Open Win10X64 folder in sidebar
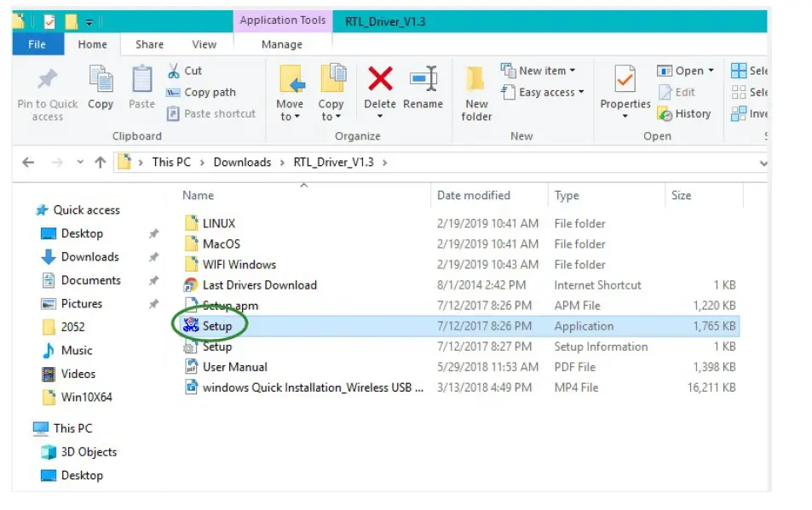 (86, 398)
